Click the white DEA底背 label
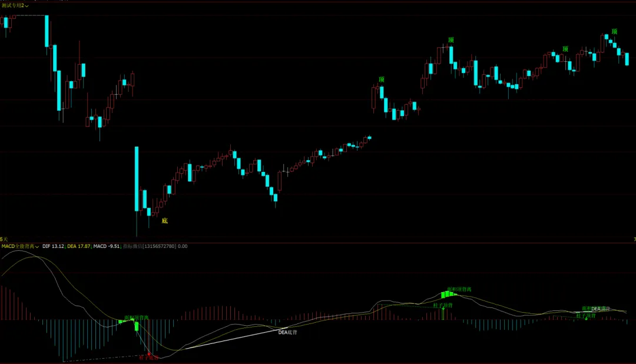The height and width of the screenshot is (364, 636). [287, 332]
